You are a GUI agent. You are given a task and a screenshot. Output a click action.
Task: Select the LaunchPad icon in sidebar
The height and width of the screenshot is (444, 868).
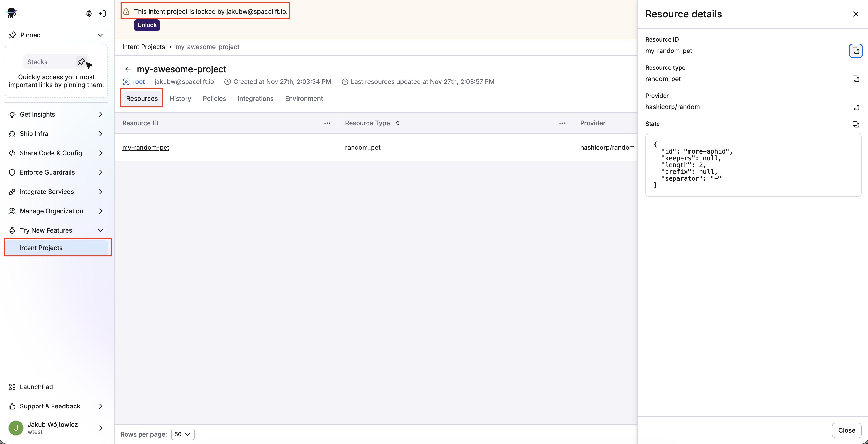click(12, 387)
